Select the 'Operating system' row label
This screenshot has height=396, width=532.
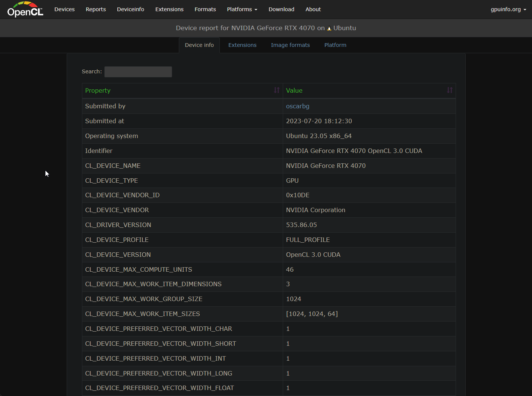pyautogui.click(x=112, y=136)
